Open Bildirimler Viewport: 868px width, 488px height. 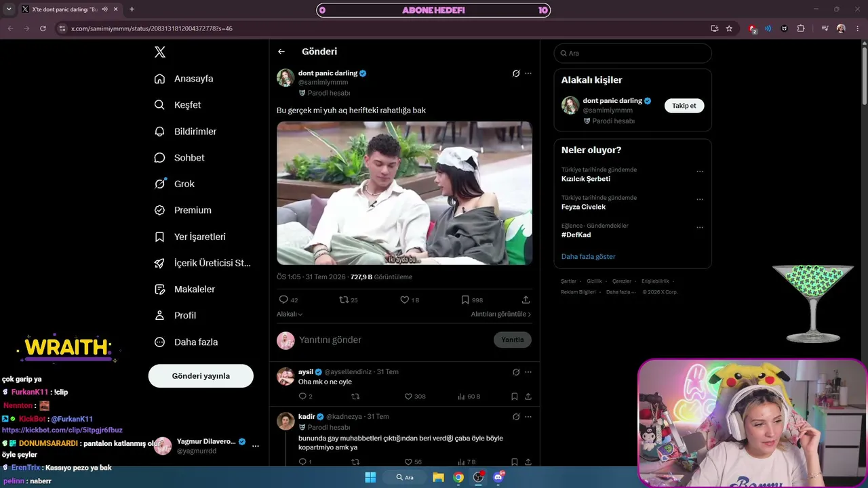(x=185, y=131)
